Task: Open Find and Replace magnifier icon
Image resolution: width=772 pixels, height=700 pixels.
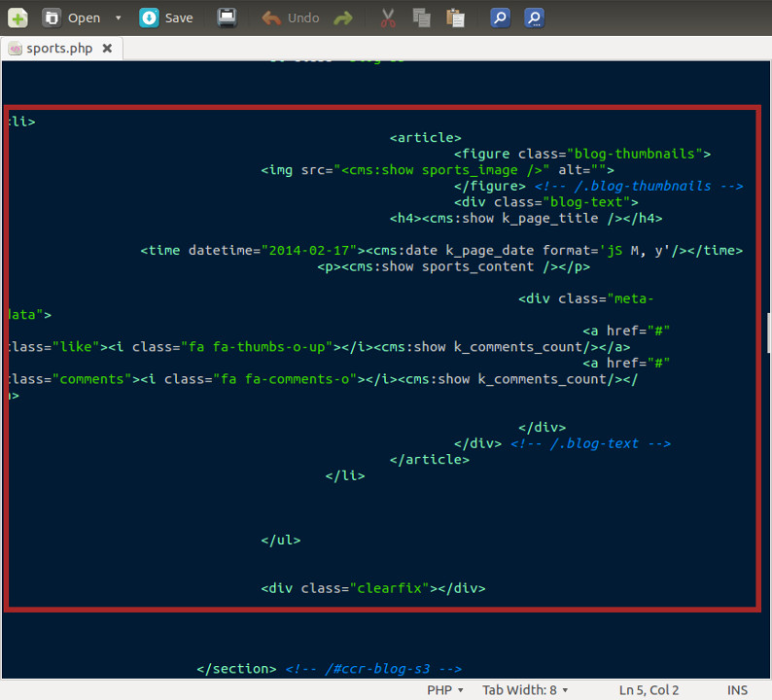Action: 534,18
